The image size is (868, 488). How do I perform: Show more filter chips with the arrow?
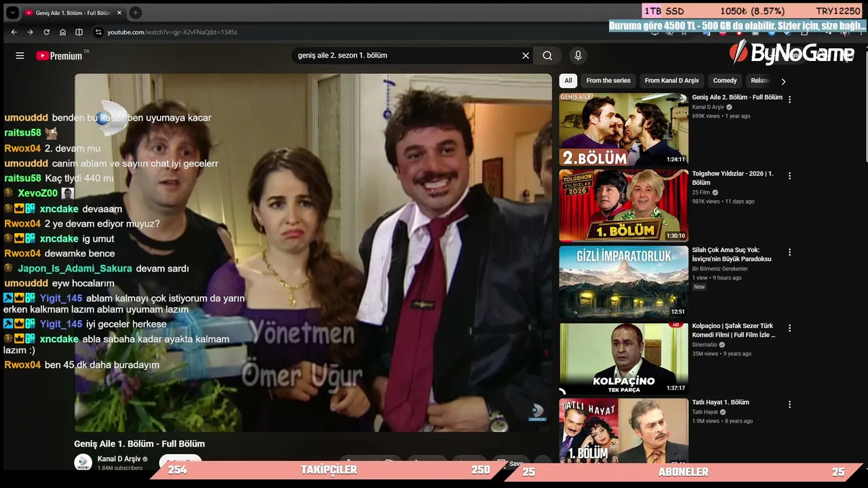[783, 81]
